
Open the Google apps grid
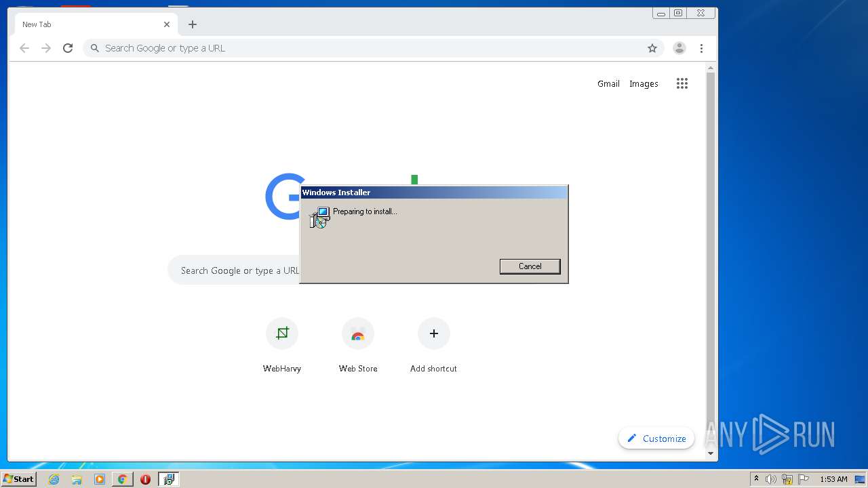(682, 83)
